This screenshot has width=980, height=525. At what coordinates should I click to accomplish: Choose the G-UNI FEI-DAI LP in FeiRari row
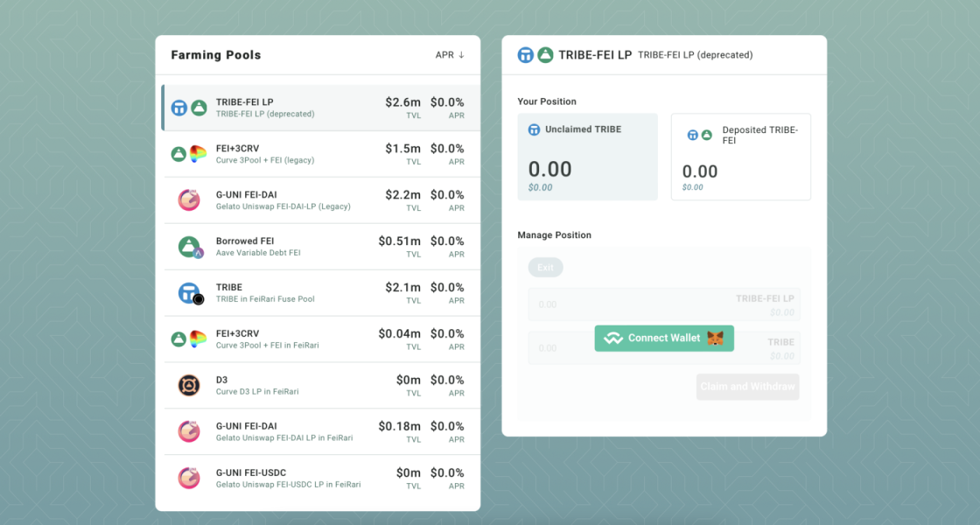(x=320, y=431)
